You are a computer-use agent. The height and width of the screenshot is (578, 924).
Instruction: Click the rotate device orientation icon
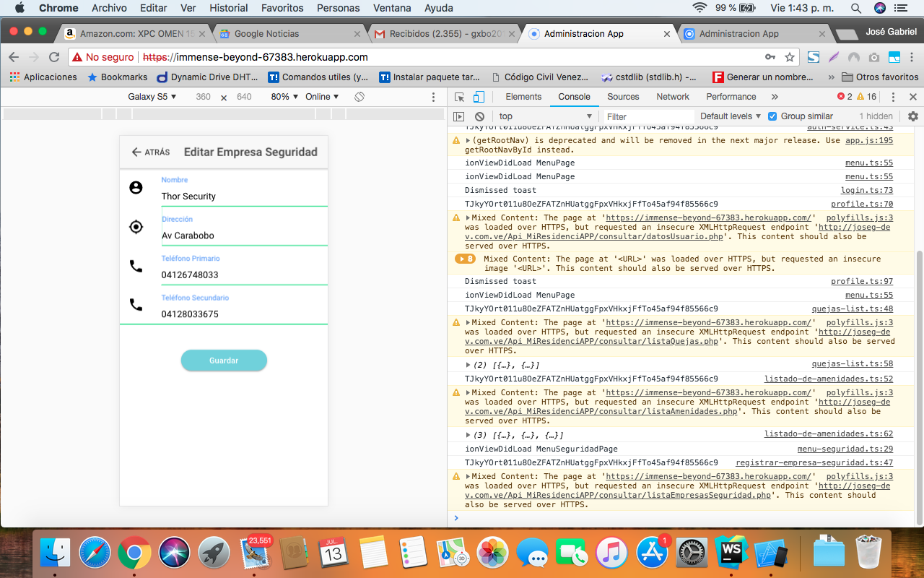click(x=359, y=97)
